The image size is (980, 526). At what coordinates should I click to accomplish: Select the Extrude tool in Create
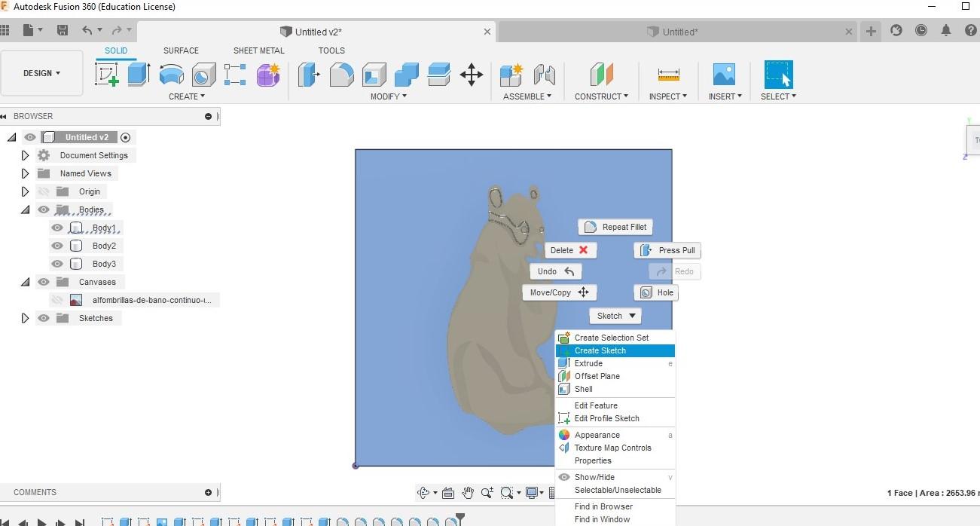pos(139,75)
